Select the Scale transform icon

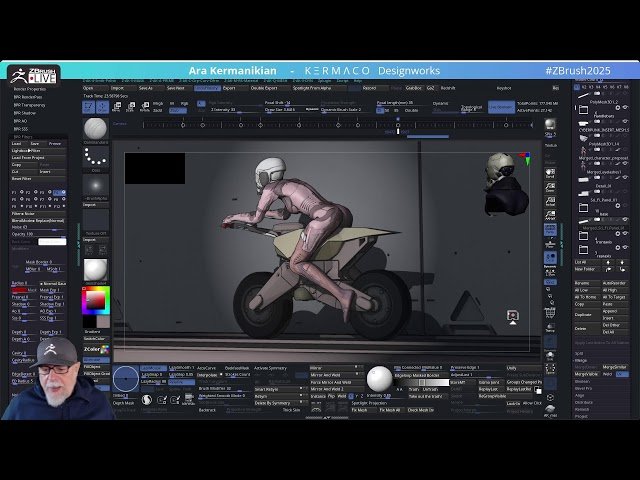coord(130,107)
